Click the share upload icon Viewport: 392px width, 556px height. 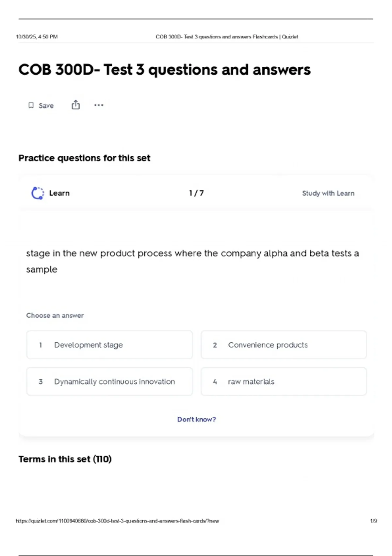(75, 105)
